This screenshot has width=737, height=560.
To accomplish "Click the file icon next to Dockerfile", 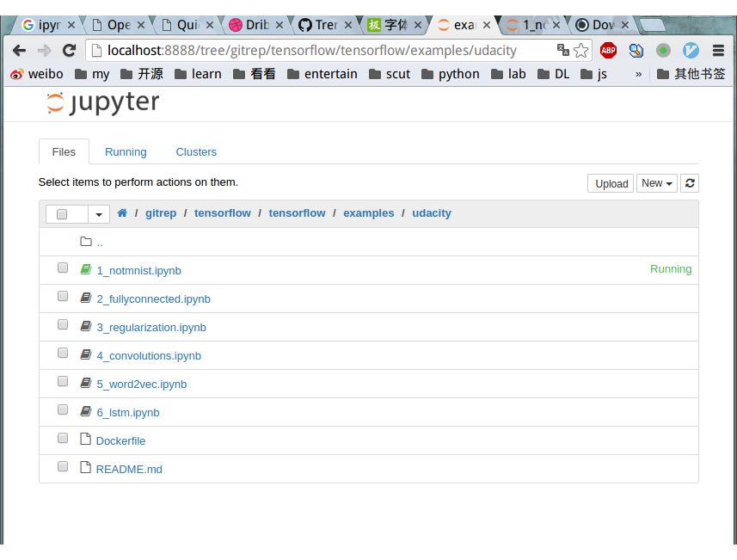I will point(85,439).
